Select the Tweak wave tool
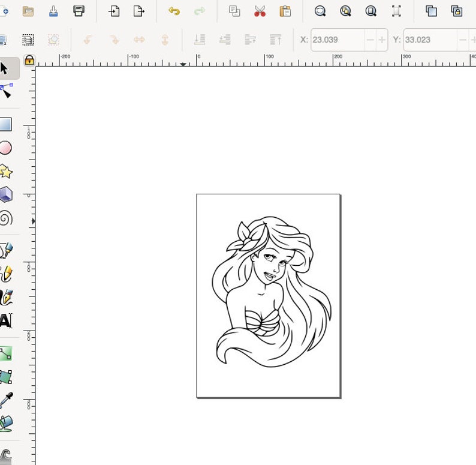Viewport: 476px width, 465px height. coord(5,456)
